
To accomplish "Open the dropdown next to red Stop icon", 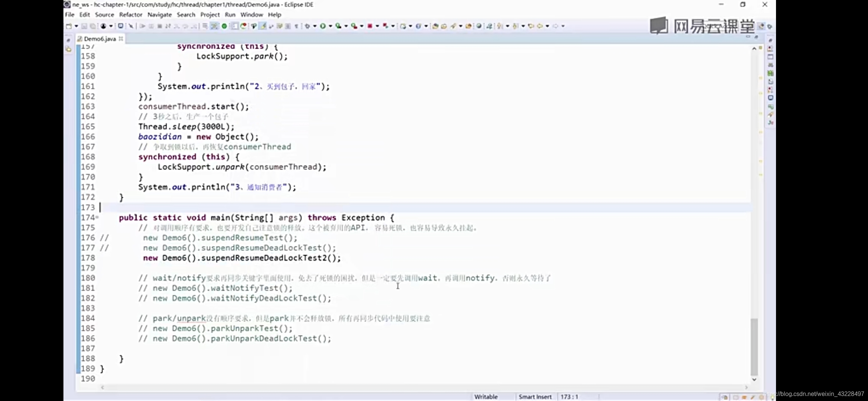I will pyautogui.click(x=377, y=26).
